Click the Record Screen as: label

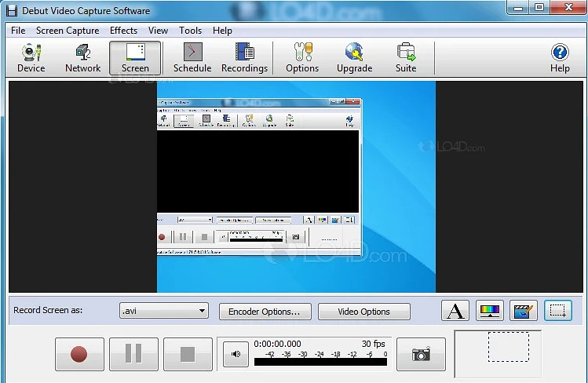pyautogui.click(x=48, y=310)
